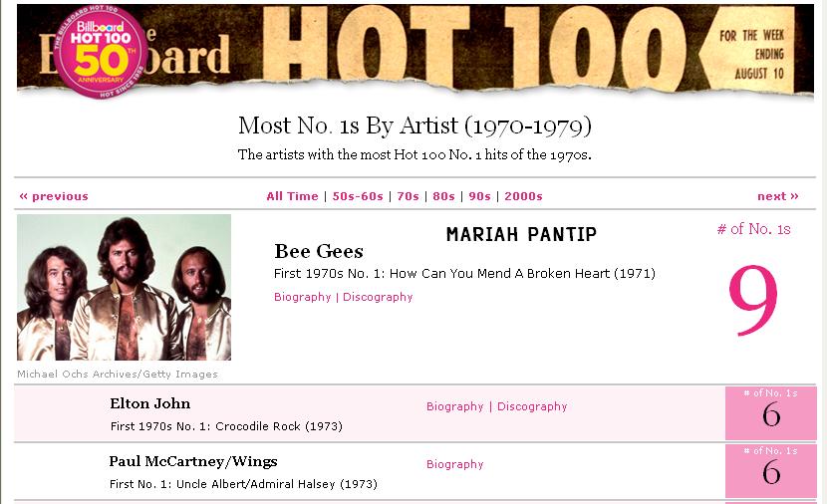827x504 pixels.
Task: Go to the previous page link
Action: (54, 196)
